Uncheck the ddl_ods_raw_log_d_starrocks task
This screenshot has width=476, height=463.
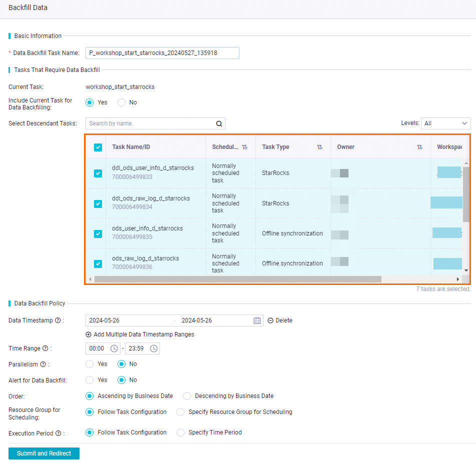[x=98, y=203]
